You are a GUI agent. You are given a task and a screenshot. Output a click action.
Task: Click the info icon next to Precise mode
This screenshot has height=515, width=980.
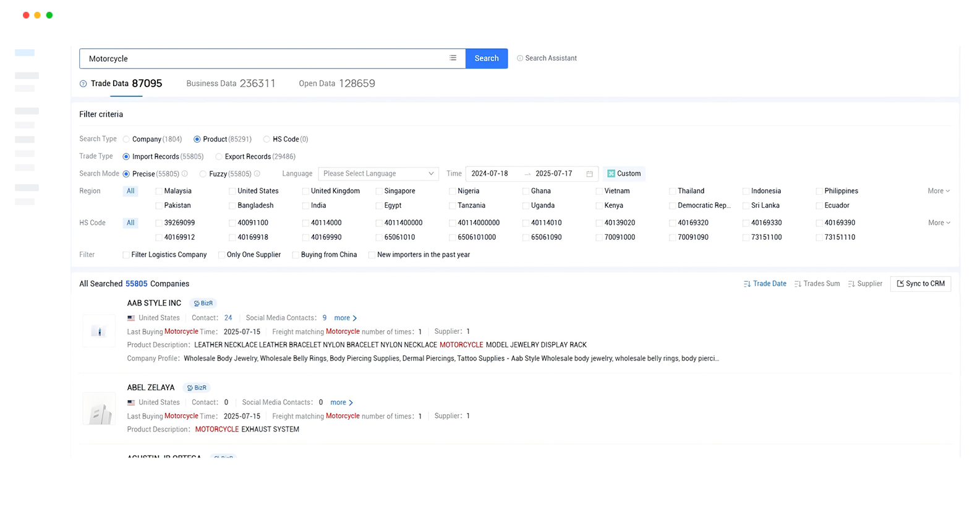(x=185, y=174)
